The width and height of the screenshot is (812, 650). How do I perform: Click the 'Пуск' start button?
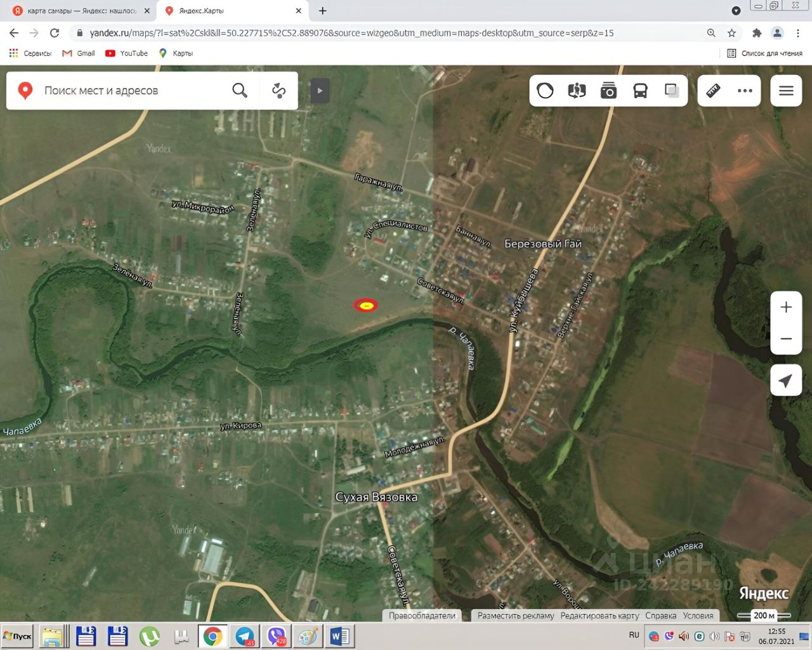coord(18,636)
